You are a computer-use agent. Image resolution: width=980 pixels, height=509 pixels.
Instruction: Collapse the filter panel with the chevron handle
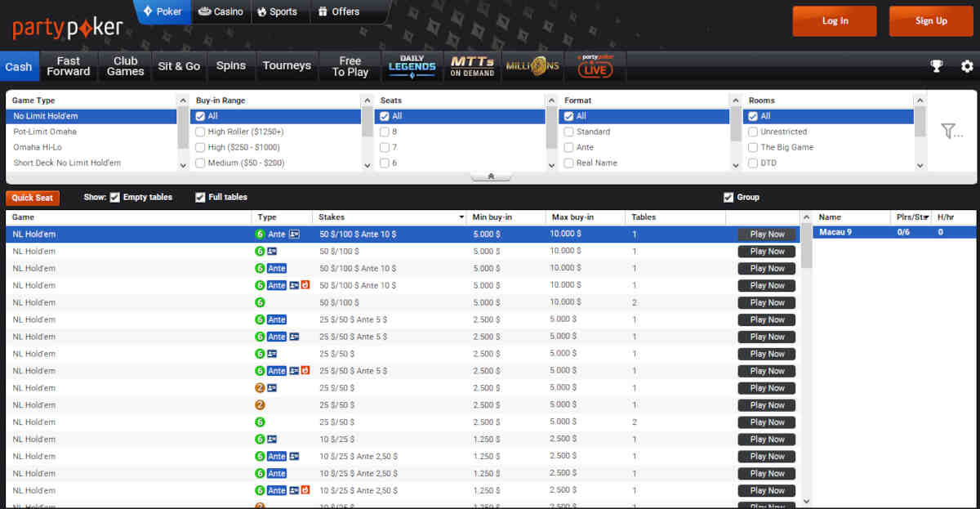point(491,176)
